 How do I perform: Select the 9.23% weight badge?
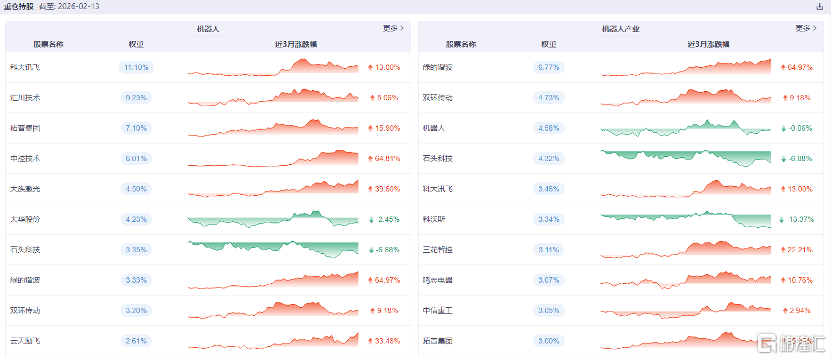(x=136, y=98)
